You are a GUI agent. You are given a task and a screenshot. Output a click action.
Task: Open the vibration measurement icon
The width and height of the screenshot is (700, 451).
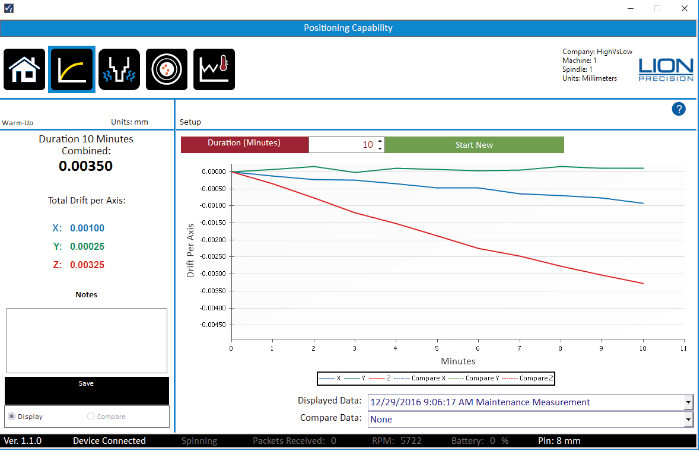coord(119,70)
